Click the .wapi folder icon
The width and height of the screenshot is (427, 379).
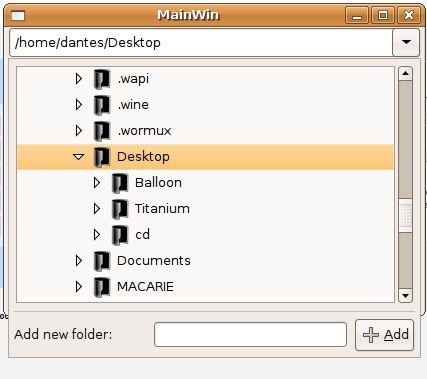coord(102,79)
